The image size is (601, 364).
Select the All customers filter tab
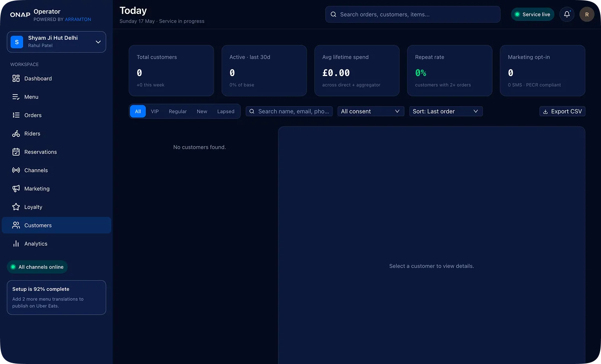tap(138, 111)
